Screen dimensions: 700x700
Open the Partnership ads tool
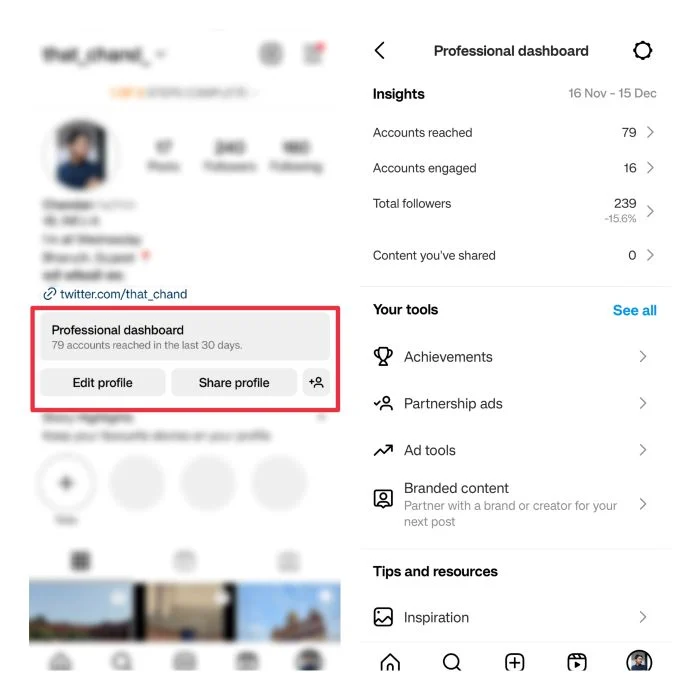click(511, 404)
